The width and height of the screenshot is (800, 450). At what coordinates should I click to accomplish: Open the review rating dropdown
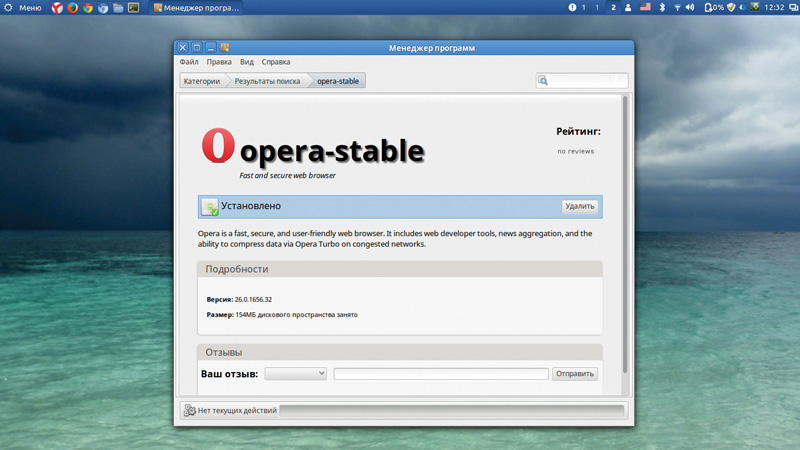295,373
